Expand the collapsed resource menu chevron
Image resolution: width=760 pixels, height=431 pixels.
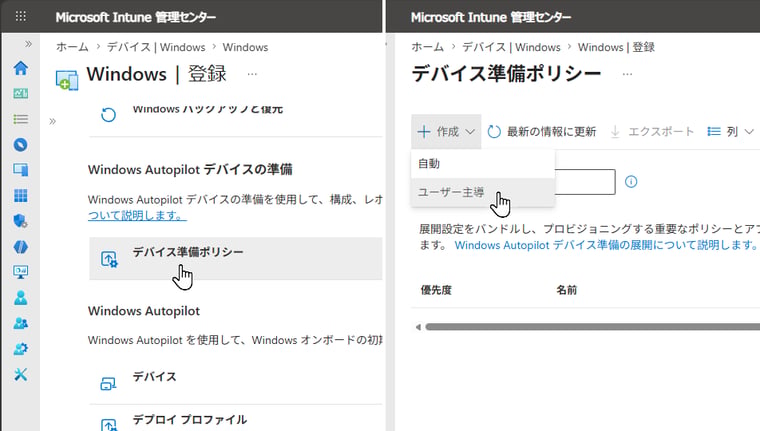[52, 121]
